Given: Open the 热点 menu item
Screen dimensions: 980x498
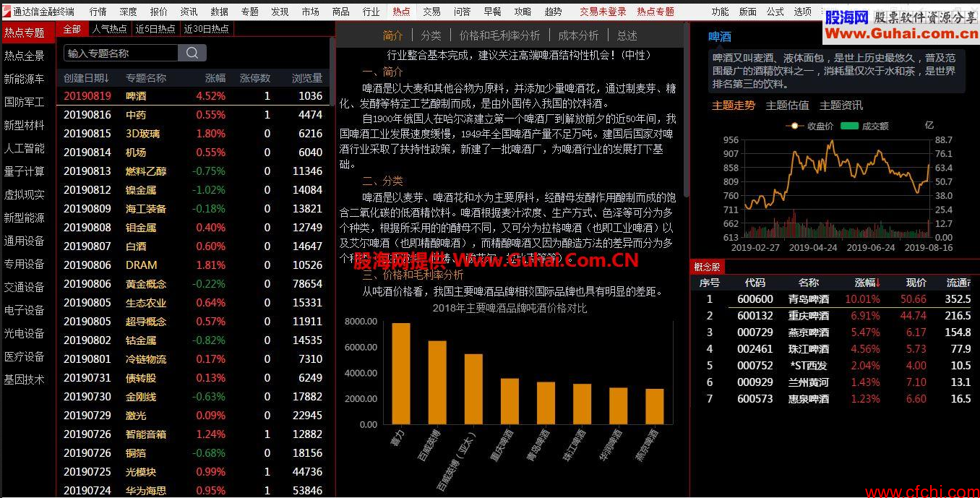Looking at the screenshot, I should (x=401, y=12).
